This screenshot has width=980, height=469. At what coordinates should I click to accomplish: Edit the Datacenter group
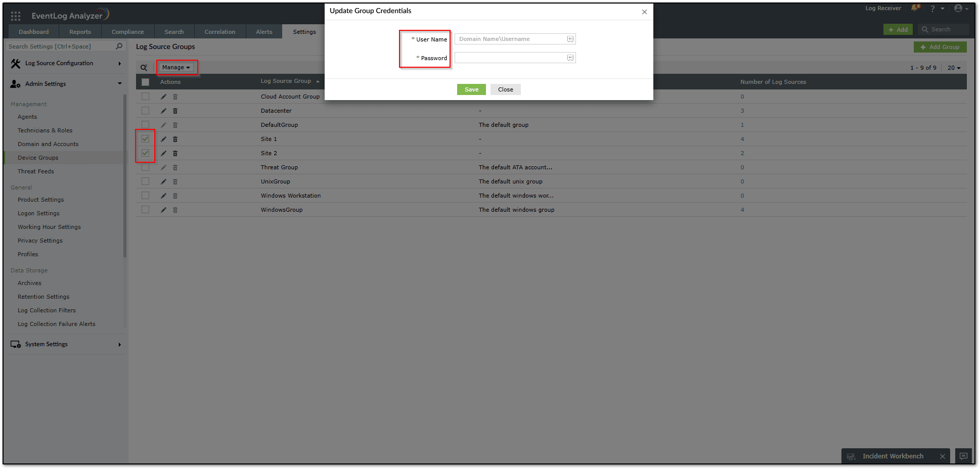163,111
